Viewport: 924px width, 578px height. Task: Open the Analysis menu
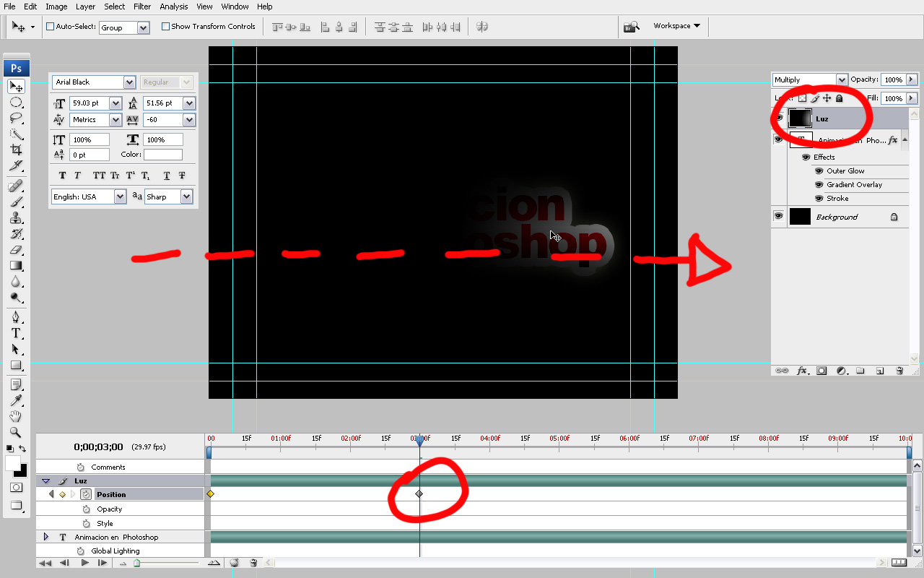pyautogui.click(x=174, y=7)
